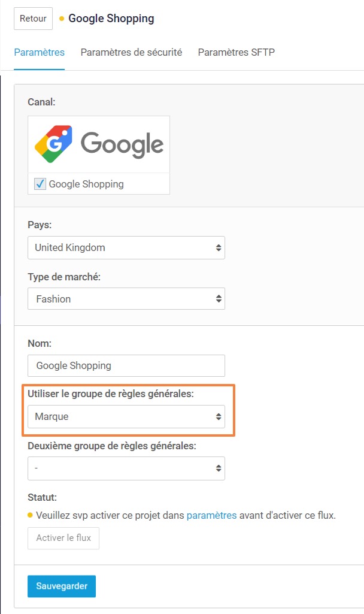364x614 pixels.
Task: Open the Pays country dropdown
Action: tap(126, 247)
